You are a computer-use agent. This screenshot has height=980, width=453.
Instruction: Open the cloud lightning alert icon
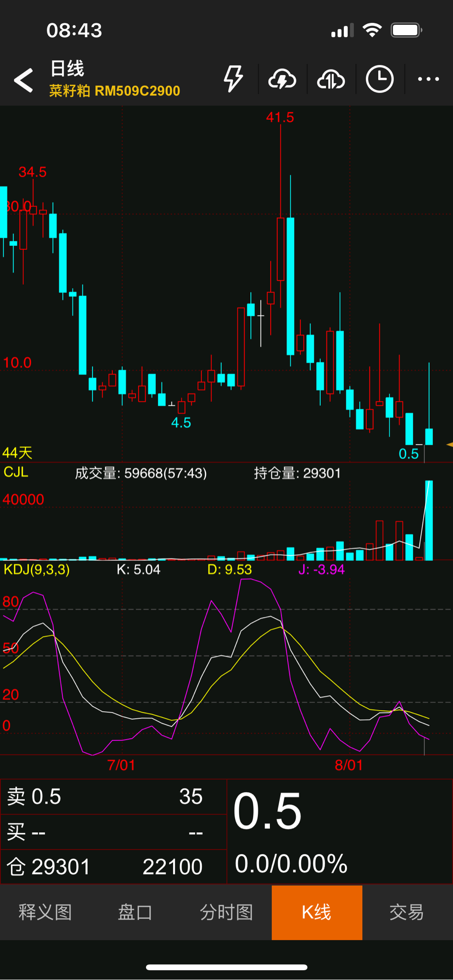tap(282, 80)
